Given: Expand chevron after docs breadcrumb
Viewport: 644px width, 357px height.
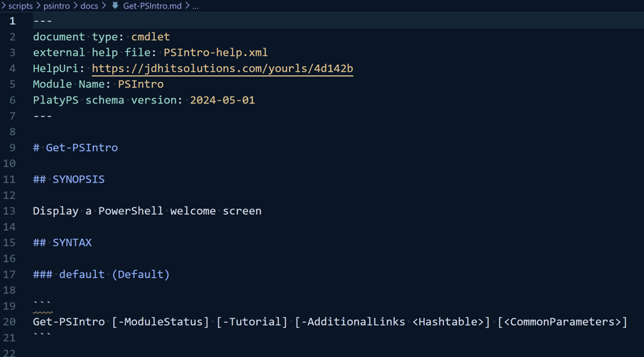Looking at the screenshot, I should pos(104,6).
